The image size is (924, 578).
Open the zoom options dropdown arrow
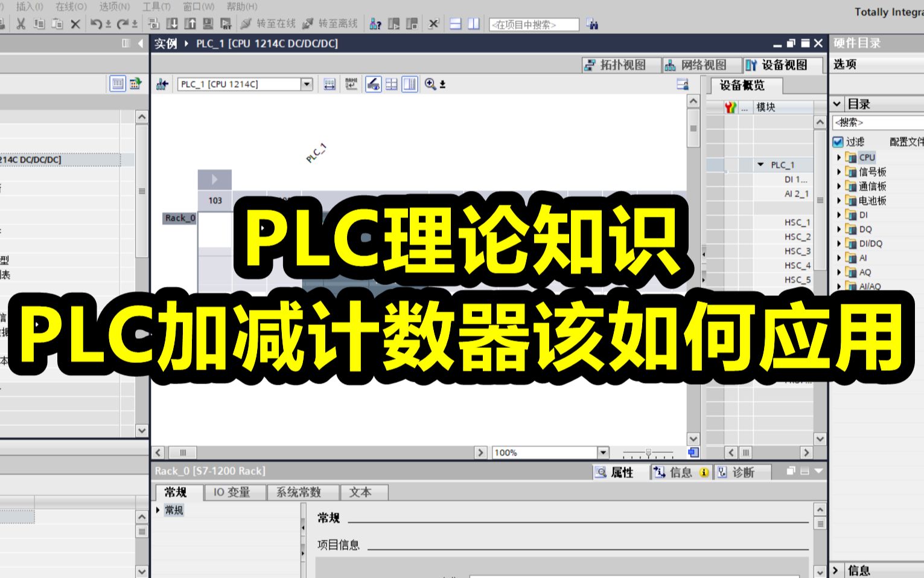pos(442,85)
